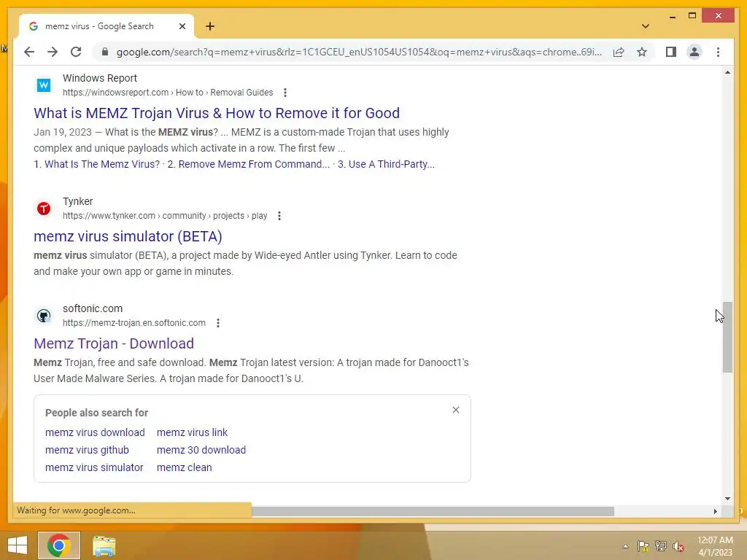Bookmark this tab with the star icon
Screen dimensions: 747x560
pyautogui.click(x=642, y=52)
